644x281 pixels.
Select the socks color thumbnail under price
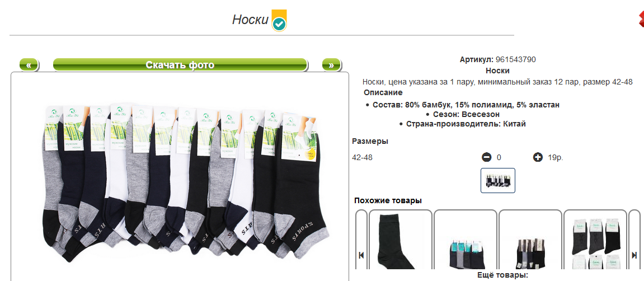(498, 180)
